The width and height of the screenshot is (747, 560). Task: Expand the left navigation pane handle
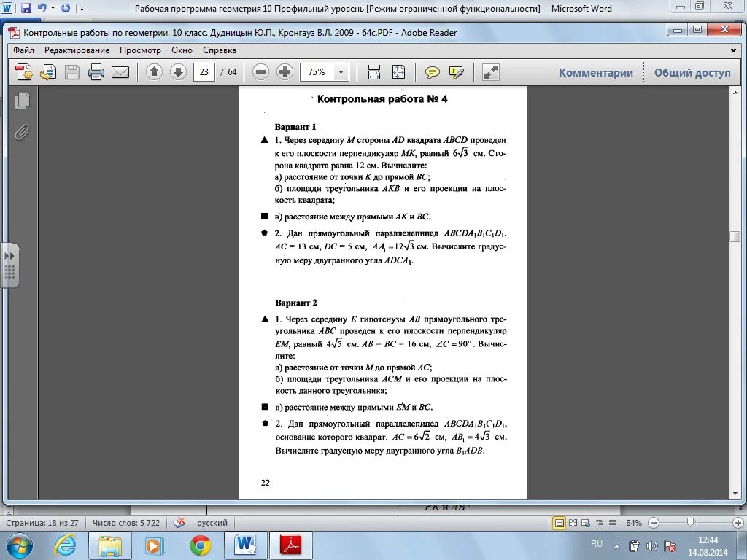pyautogui.click(x=9, y=265)
